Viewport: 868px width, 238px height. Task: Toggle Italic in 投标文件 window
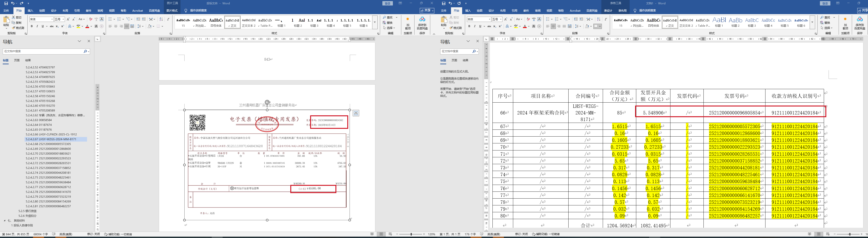tap(37, 26)
